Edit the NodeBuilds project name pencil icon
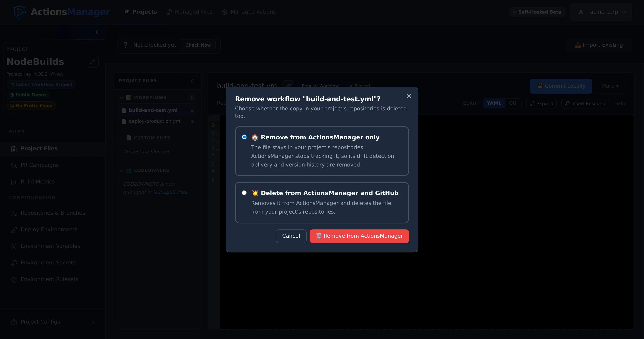Image resolution: width=644 pixels, height=339 pixels. tap(92, 62)
